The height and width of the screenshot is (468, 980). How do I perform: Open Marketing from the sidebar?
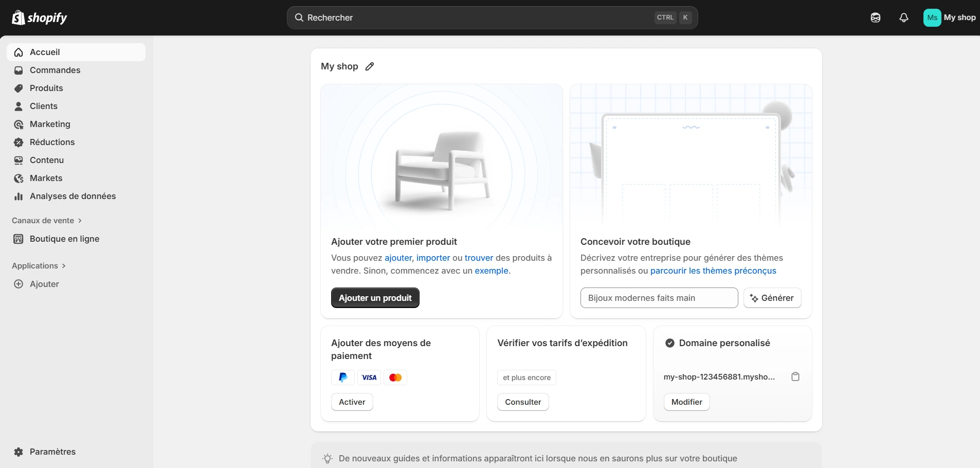(50, 124)
